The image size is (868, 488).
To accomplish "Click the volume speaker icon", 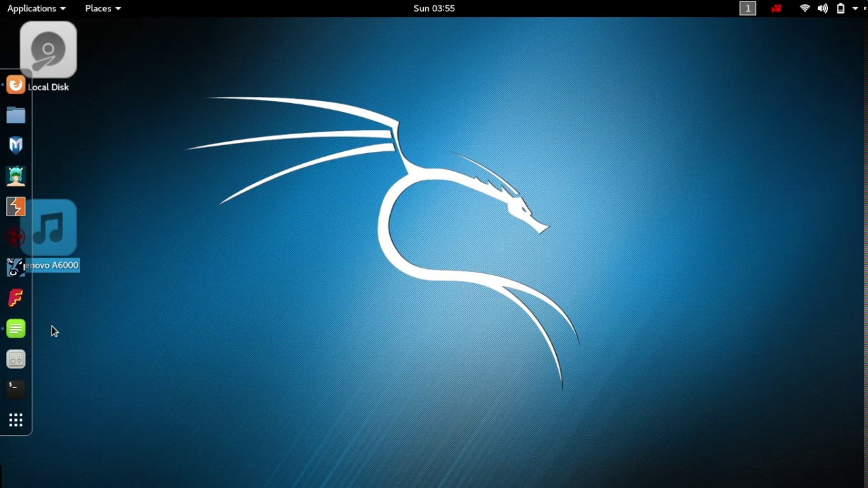I will [823, 8].
